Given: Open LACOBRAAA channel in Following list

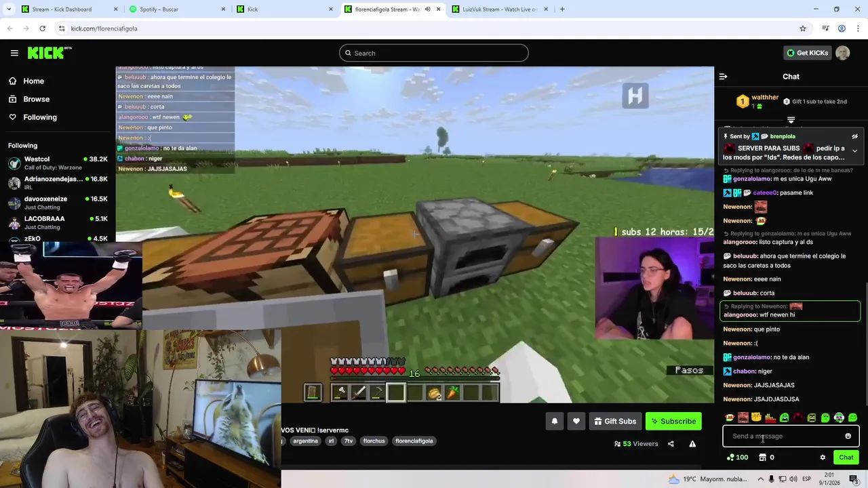Looking at the screenshot, I should pos(58,222).
